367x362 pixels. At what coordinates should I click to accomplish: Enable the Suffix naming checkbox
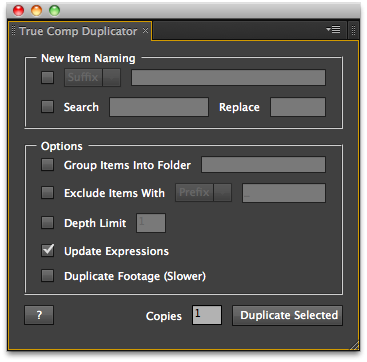pyautogui.click(x=47, y=78)
